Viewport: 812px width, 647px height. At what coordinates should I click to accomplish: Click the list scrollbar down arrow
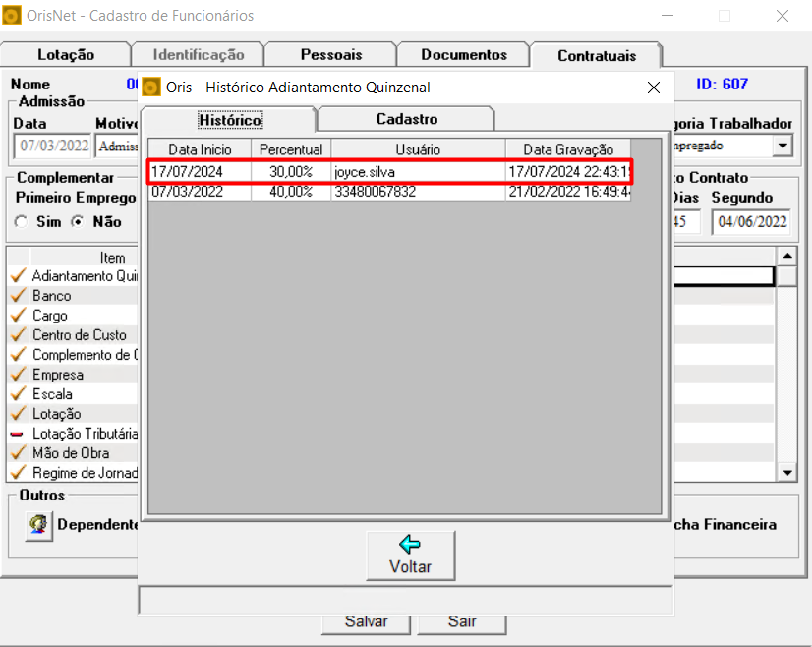click(787, 473)
